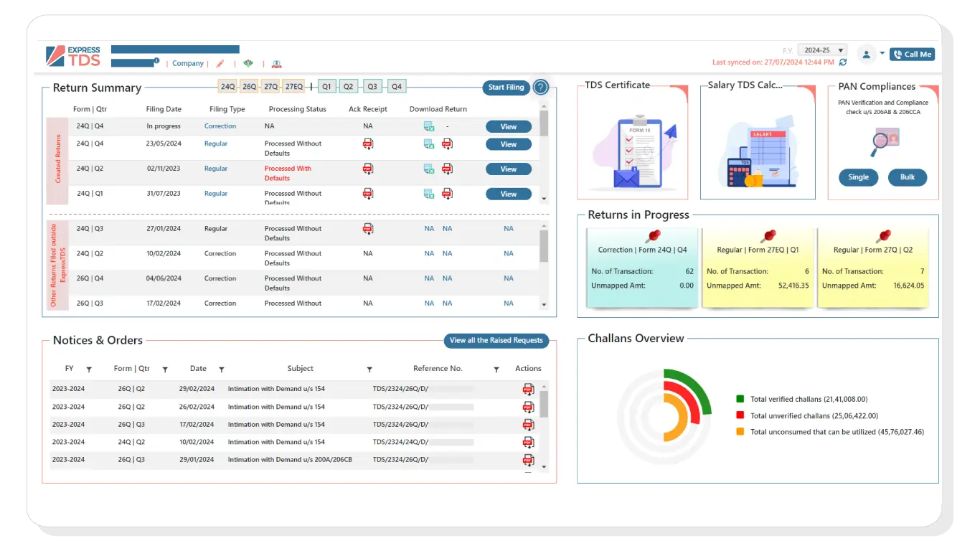This screenshot has width=980, height=551.
Task: Open the Company link in header
Action: pos(188,64)
